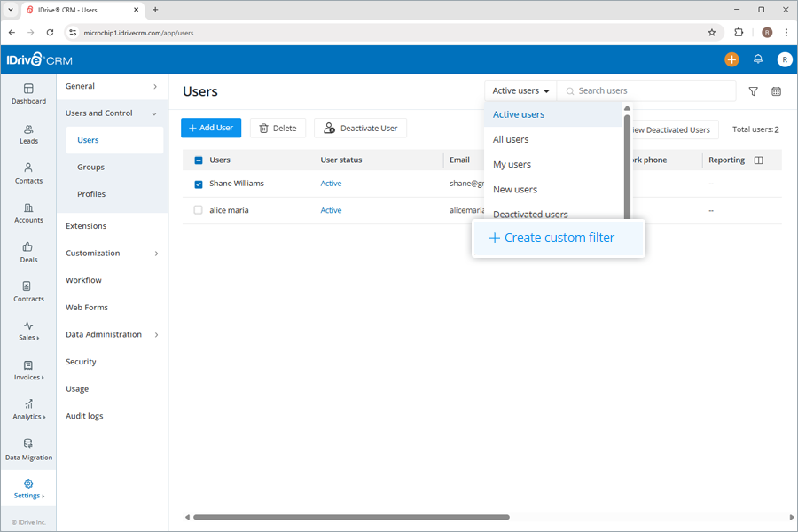Uncheck the Shane Williams row checkbox
This screenshot has width=798, height=532.
pyautogui.click(x=198, y=183)
